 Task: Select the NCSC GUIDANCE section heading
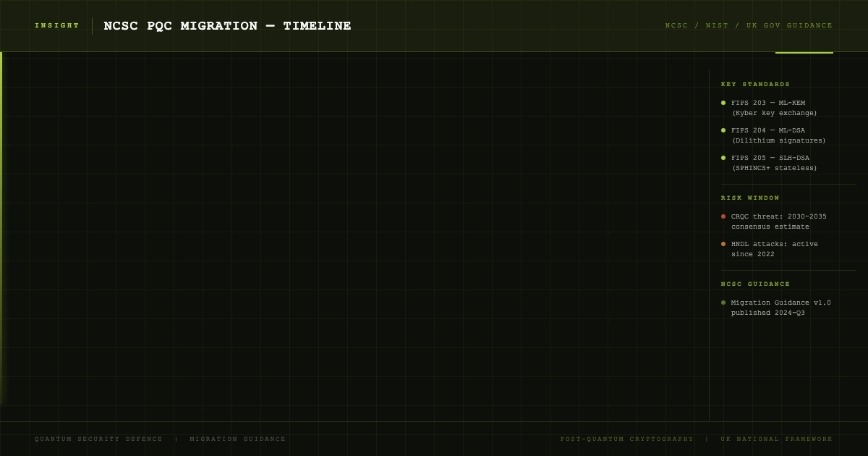[756, 284]
